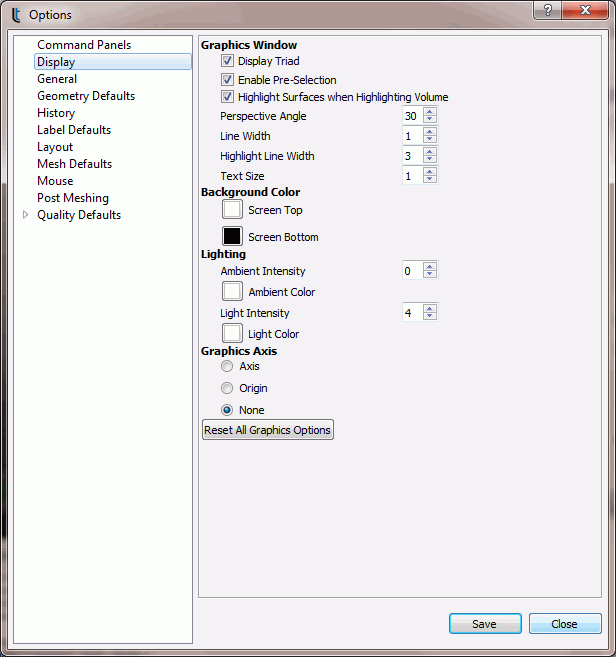The image size is (616, 657).
Task: Uncheck Highlight Surfaces when Highlighting Volume
Action: [x=227, y=98]
